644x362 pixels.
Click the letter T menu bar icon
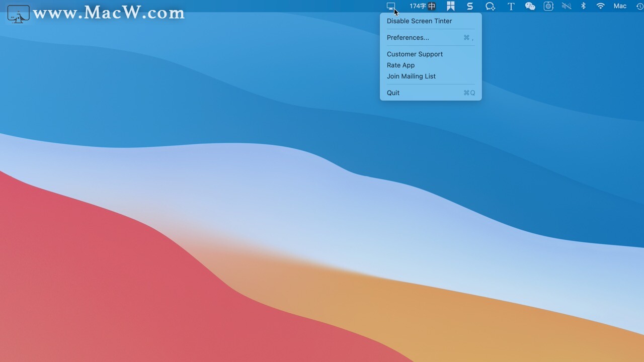[511, 6]
